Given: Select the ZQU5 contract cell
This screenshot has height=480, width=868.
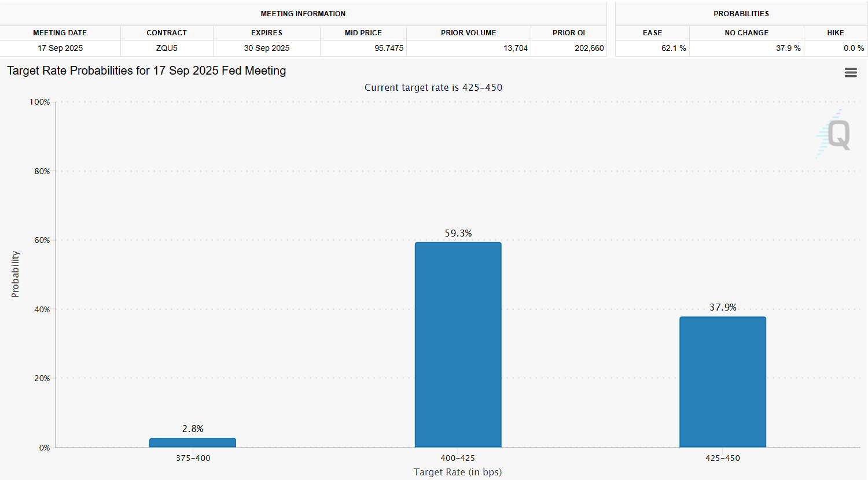Looking at the screenshot, I should (167, 48).
